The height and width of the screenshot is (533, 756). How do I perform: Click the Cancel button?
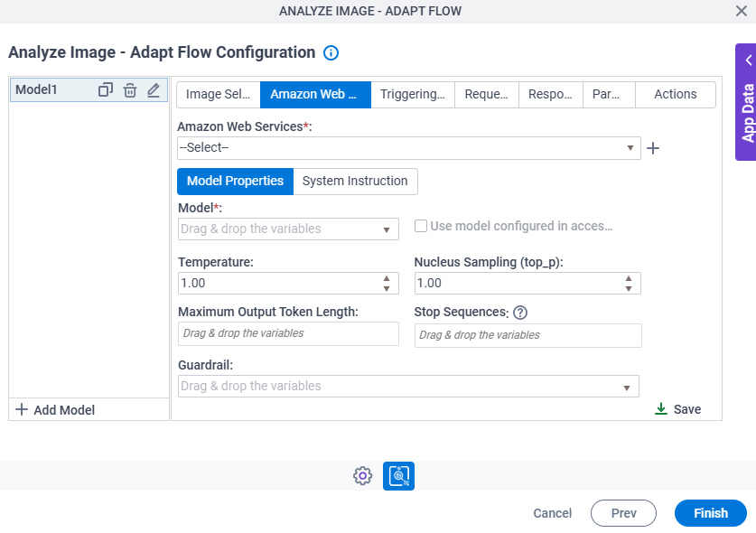click(x=553, y=513)
